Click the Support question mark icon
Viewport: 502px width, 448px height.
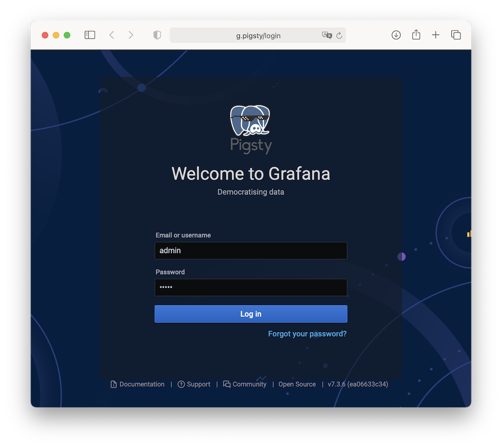pos(181,384)
